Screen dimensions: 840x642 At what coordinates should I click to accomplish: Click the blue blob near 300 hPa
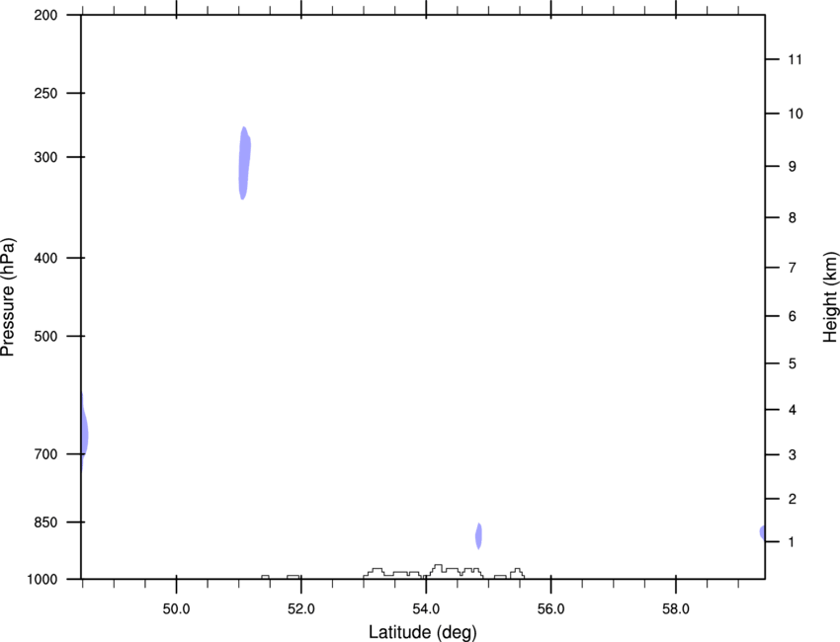[244, 163]
